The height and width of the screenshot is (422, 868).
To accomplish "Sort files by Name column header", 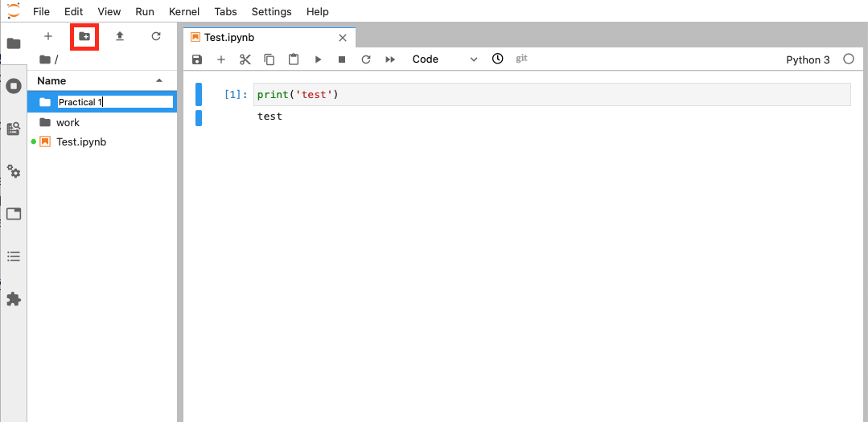I will [51, 81].
